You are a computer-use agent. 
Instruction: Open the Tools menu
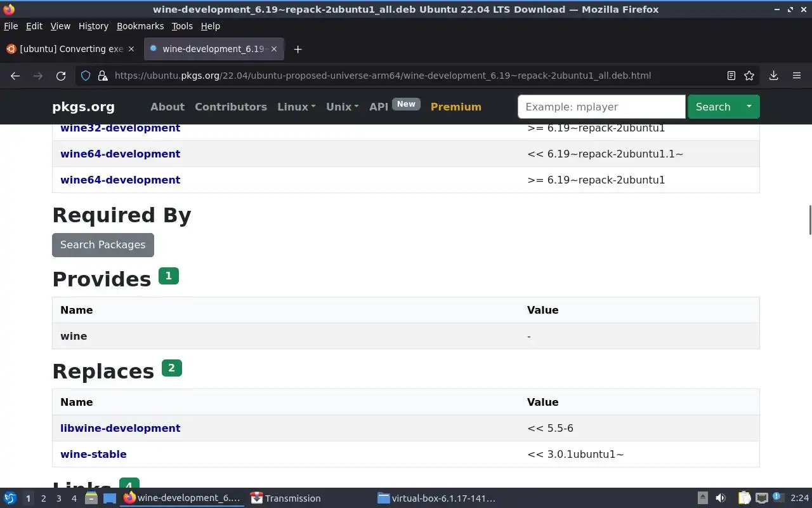182,26
